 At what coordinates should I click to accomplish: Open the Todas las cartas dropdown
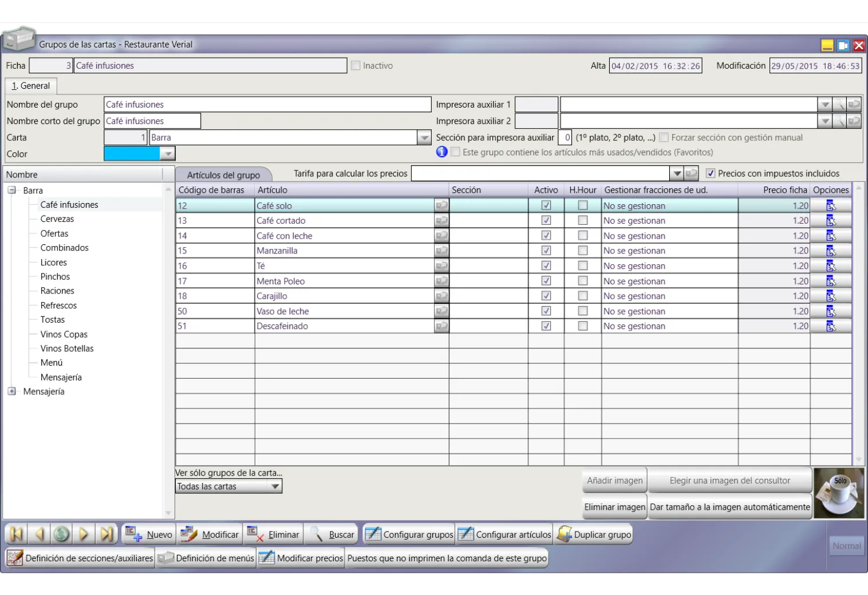tap(275, 487)
